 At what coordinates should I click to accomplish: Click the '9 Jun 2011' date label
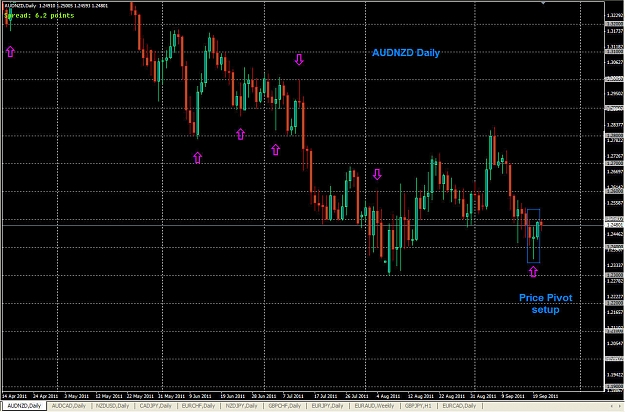click(200, 396)
